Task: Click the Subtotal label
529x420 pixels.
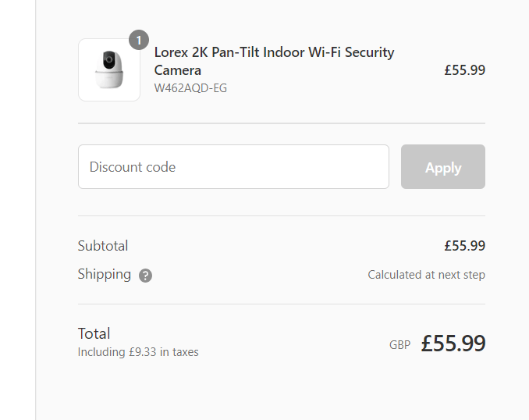Action: click(103, 246)
